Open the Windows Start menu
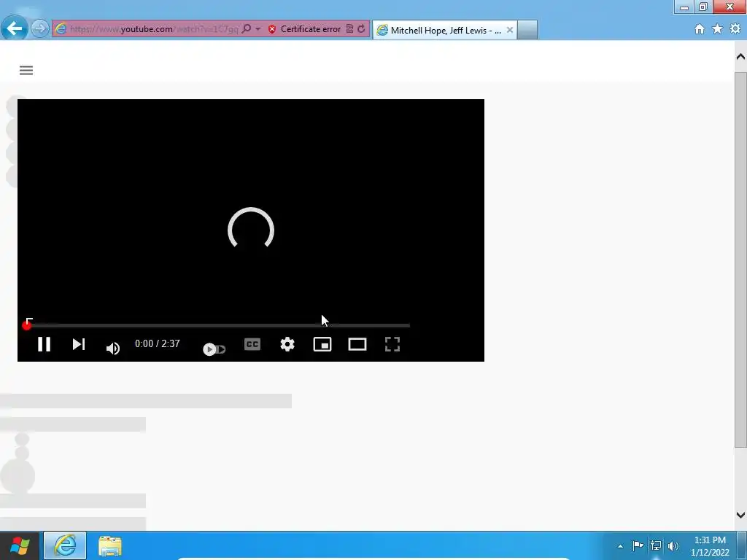Image resolution: width=747 pixels, height=560 pixels. 20,545
